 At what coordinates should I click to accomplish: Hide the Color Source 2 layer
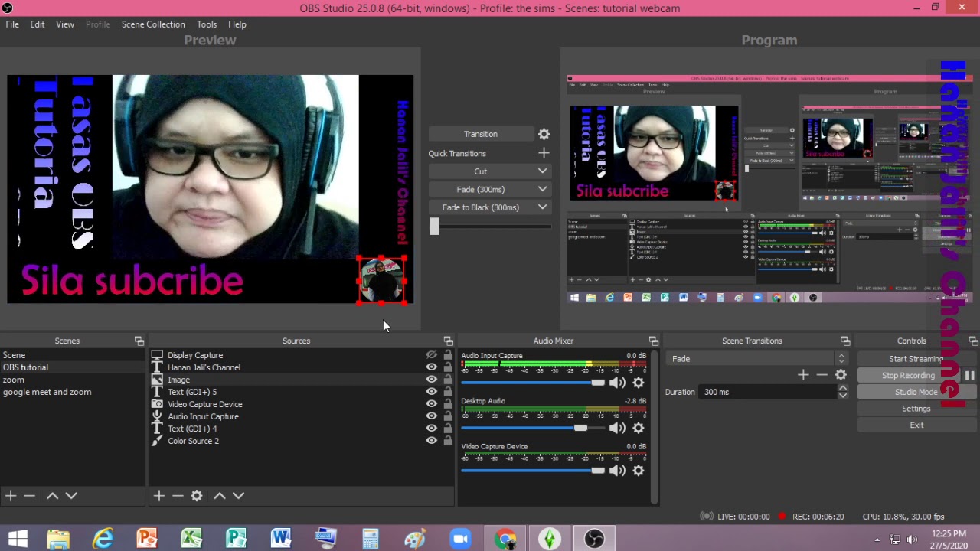coord(432,441)
